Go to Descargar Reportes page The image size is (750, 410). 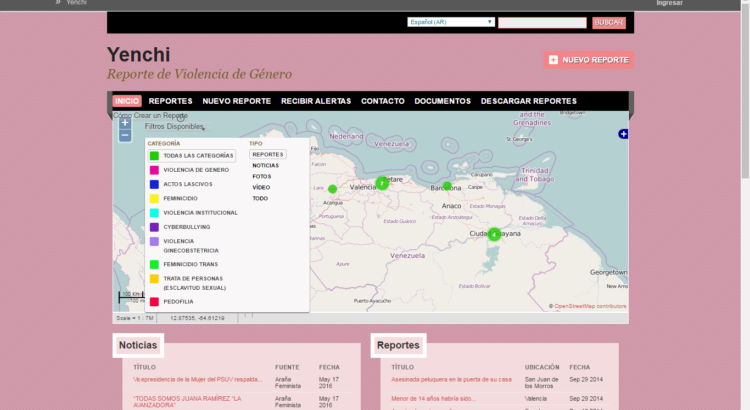click(528, 101)
